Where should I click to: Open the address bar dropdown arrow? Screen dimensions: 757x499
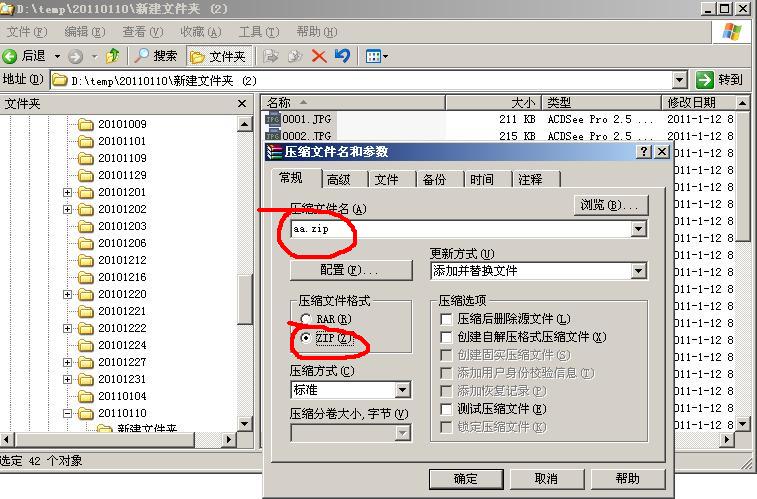(679, 80)
